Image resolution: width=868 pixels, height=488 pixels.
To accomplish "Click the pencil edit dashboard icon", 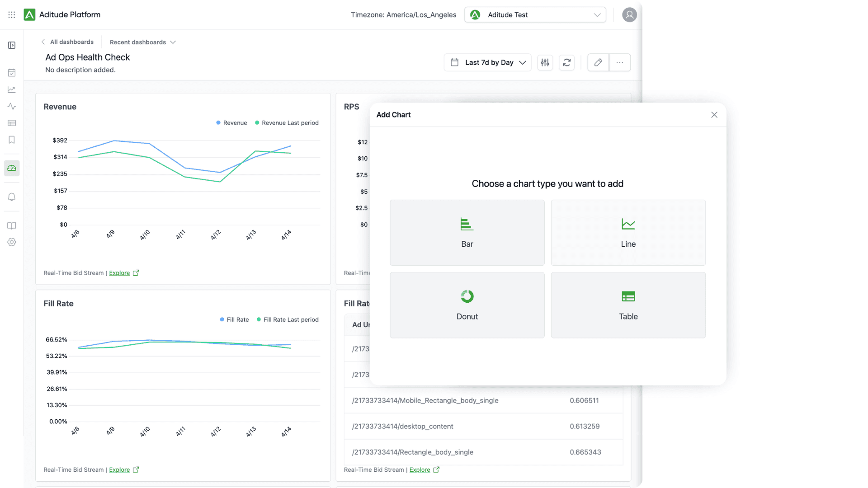I will (598, 62).
